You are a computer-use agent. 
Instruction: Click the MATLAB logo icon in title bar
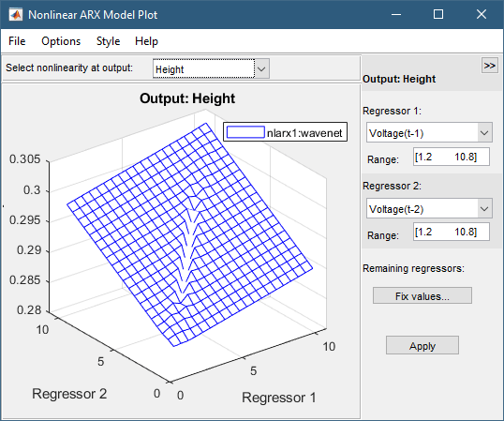point(16,15)
